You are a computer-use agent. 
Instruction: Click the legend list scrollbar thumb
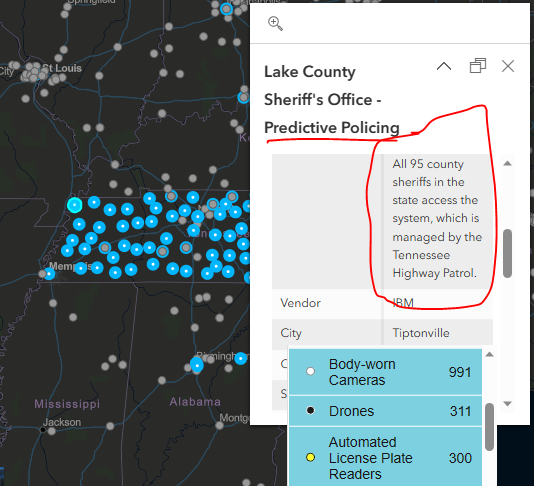[x=489, y=427]
